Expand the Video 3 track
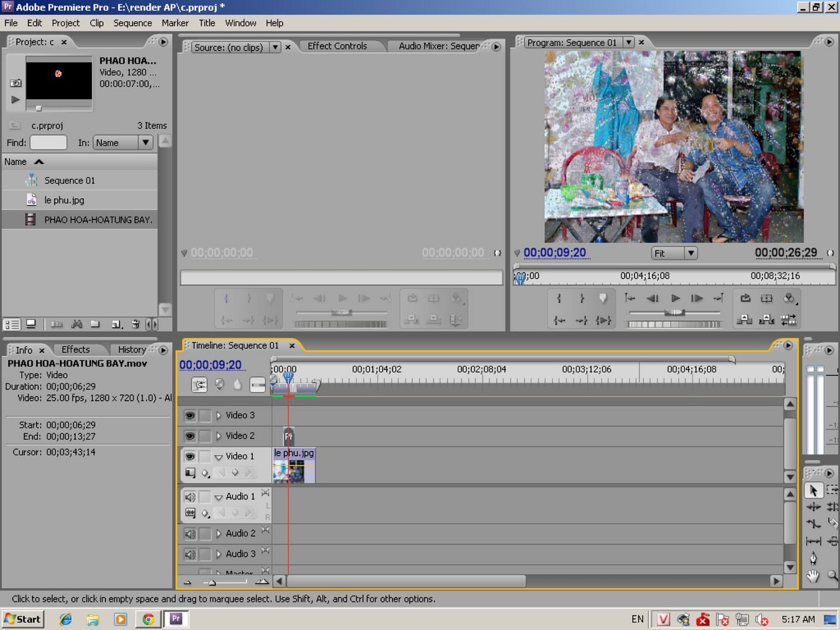Screen dimensions: 840x630 219,415
